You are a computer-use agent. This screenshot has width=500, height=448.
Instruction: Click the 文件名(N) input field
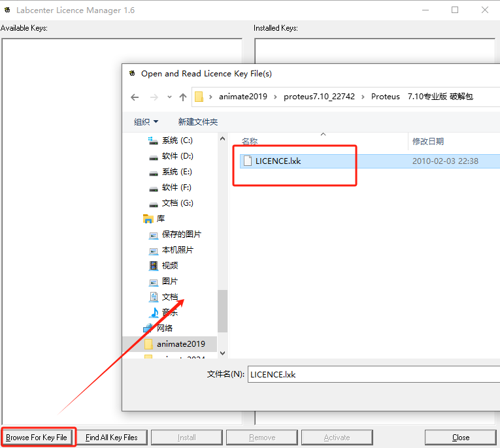pos(373,374)
